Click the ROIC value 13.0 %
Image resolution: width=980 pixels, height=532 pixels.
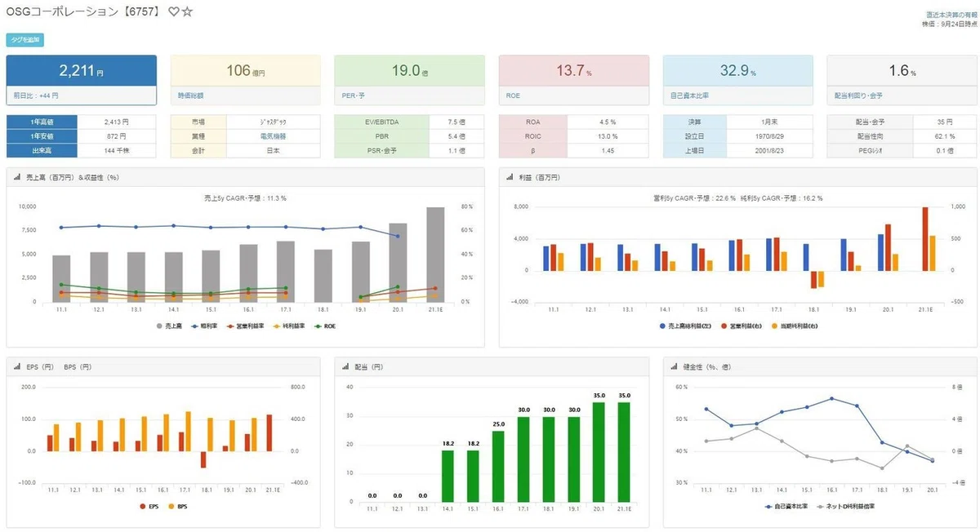tap(608, 136)
